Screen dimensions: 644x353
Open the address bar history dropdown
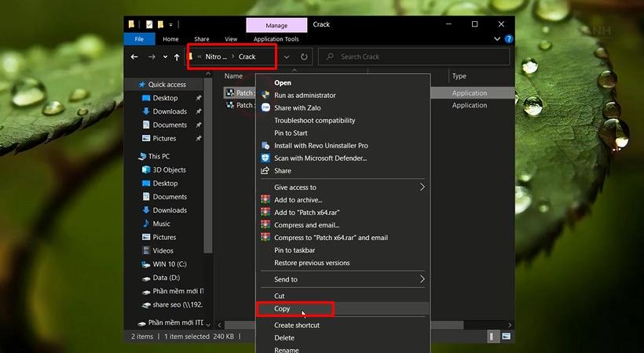coord(287,57)
